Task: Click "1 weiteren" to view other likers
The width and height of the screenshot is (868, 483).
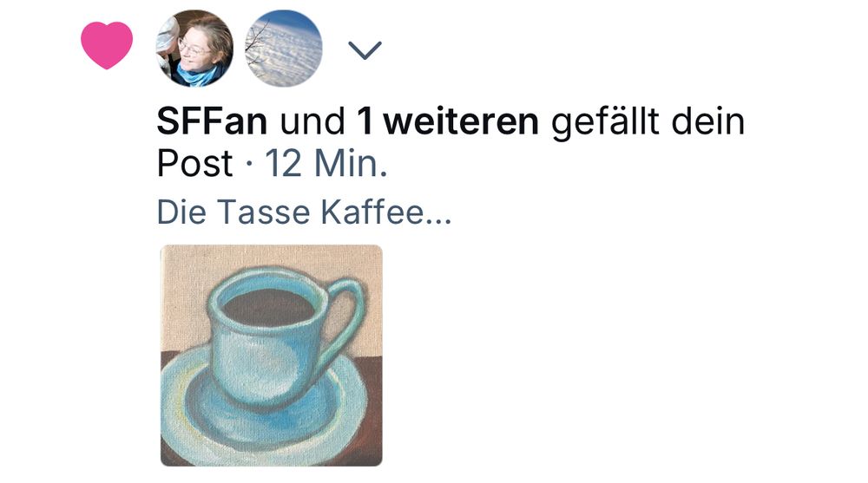Action: click(x=448, y=121)
